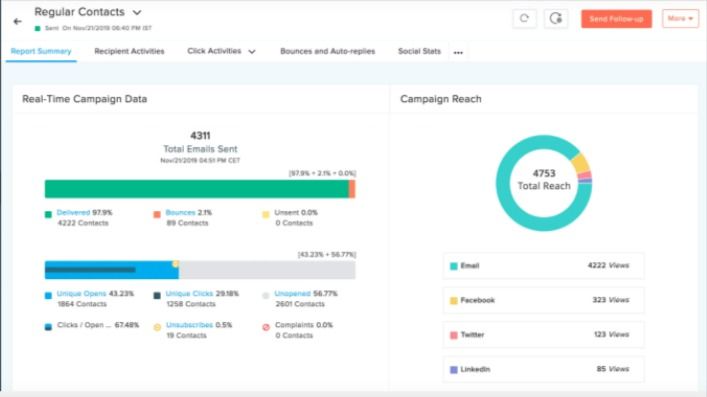Viewport: 707px width, 397px height.
Task: Click the Real-Time Campaign Data heading
Action: [85, 99]
